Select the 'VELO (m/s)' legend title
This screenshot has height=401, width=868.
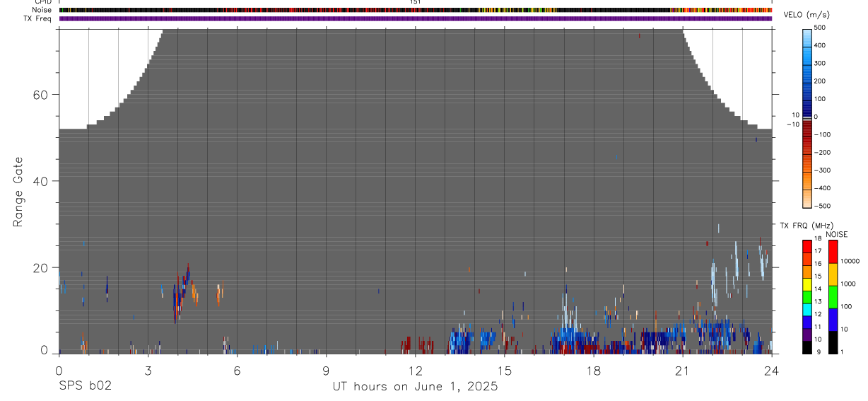[805, 16]
